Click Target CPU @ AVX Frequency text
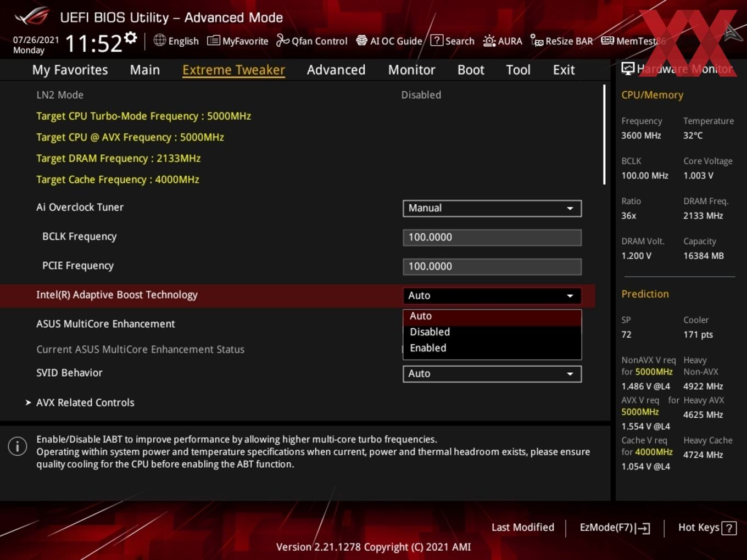 tap(130, 137)
